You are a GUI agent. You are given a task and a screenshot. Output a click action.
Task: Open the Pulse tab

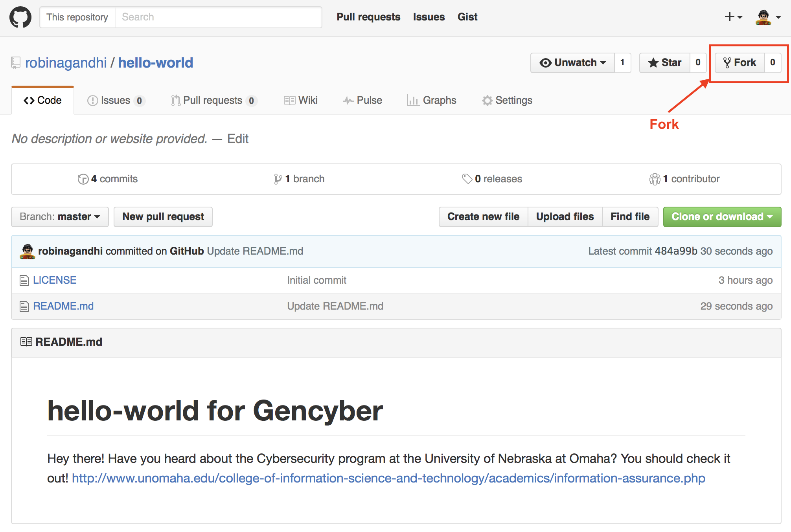click(x=362, y=101)
